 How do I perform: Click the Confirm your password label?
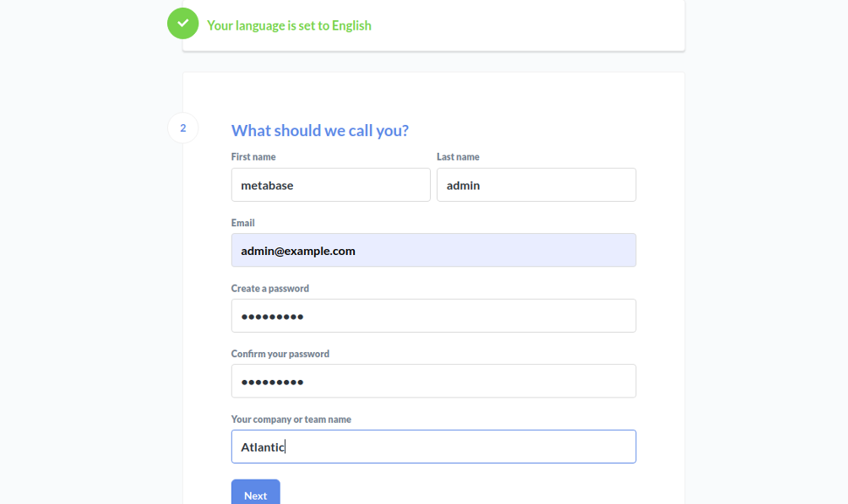(x=280, y=354)
